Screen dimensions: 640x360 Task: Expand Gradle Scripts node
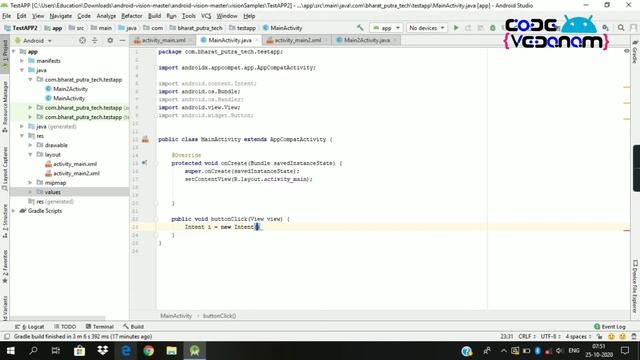coord(14,211)
